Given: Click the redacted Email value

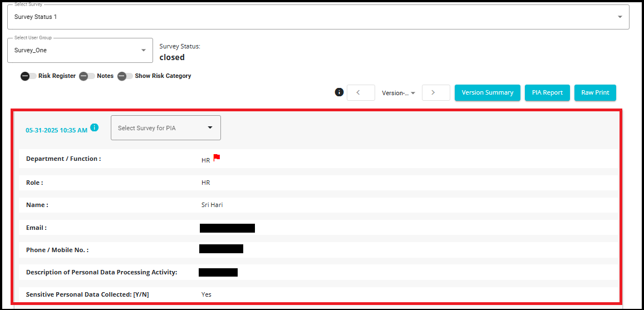Looking at the screenshot, I should 227,228.
